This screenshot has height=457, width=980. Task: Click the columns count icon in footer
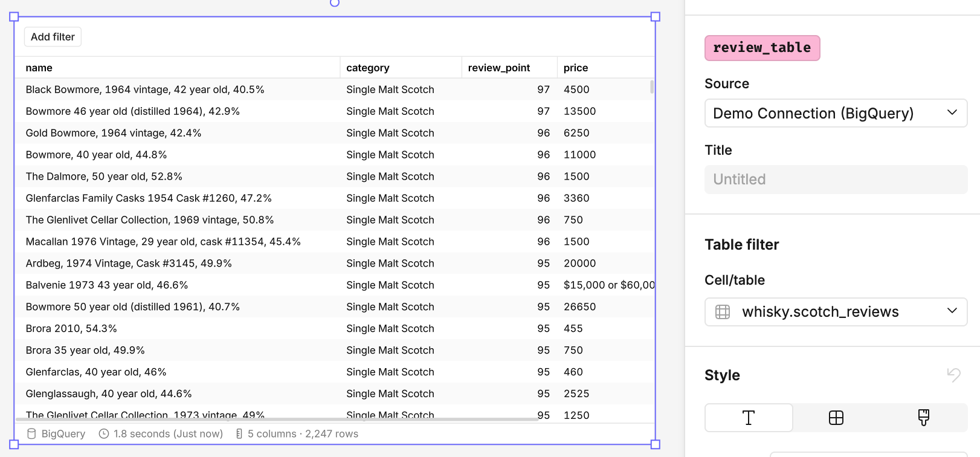click(x=239, y=434)
